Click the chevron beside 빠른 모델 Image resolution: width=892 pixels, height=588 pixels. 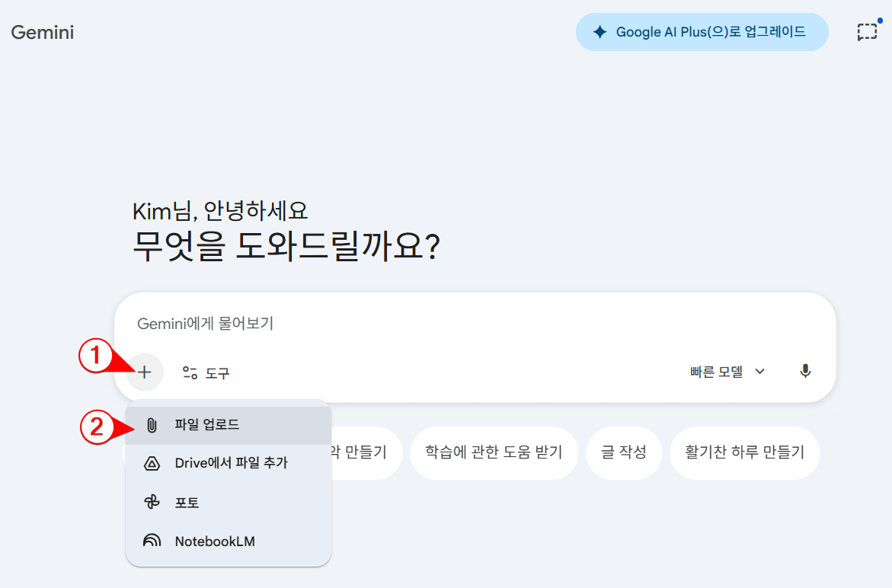(759, 372)
